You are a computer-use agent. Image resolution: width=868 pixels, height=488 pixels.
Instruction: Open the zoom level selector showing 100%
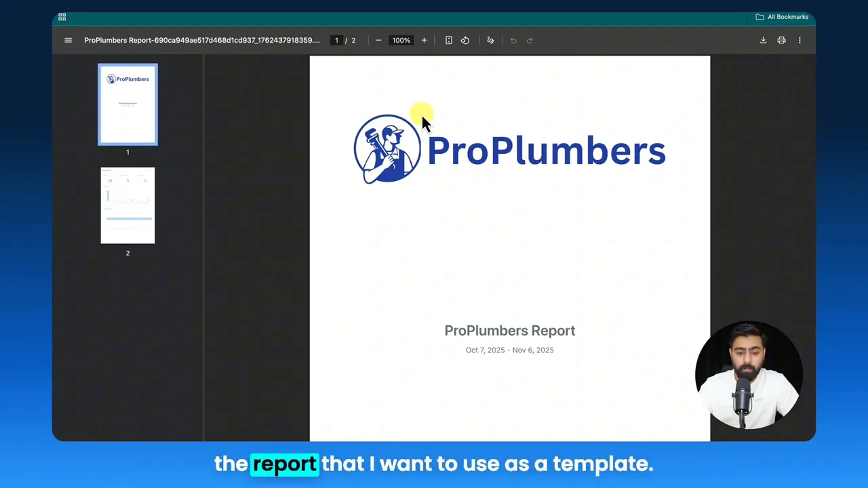[401, 40]
